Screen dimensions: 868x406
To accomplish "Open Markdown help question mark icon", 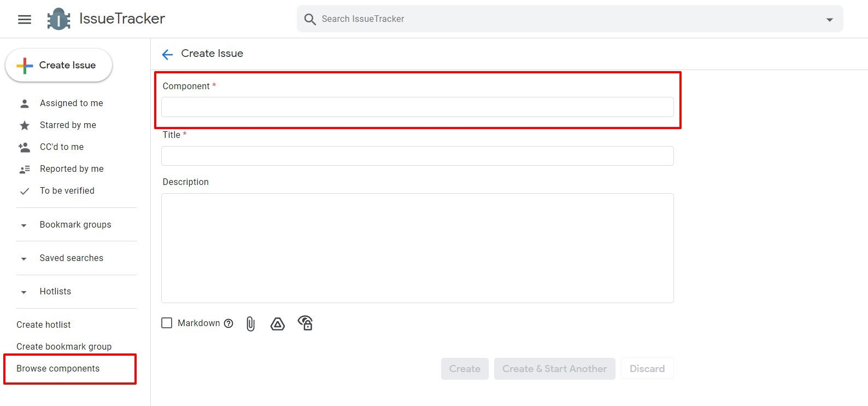I will pyautogui.click(x=228, y=323).
